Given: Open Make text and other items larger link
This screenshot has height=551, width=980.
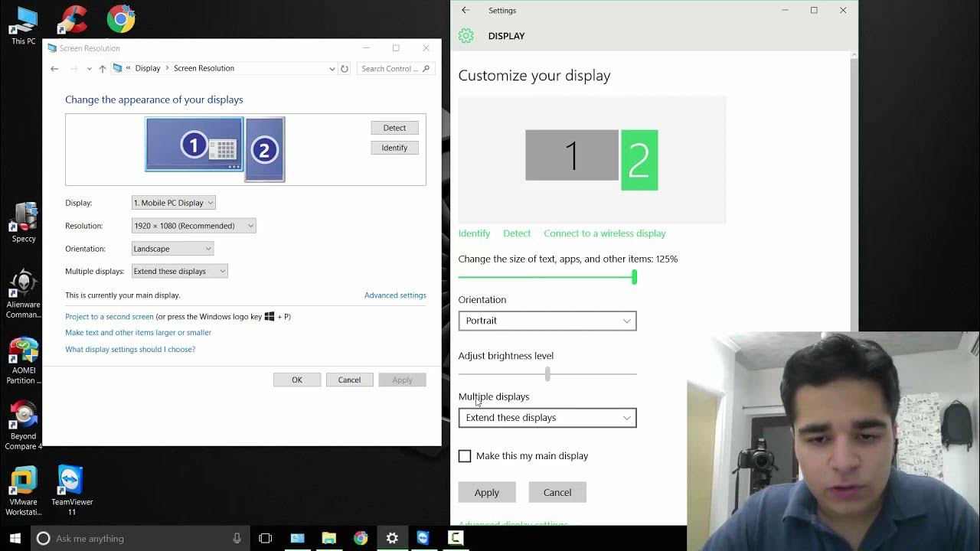Looking at the screenshot, I should click(139, 333).
